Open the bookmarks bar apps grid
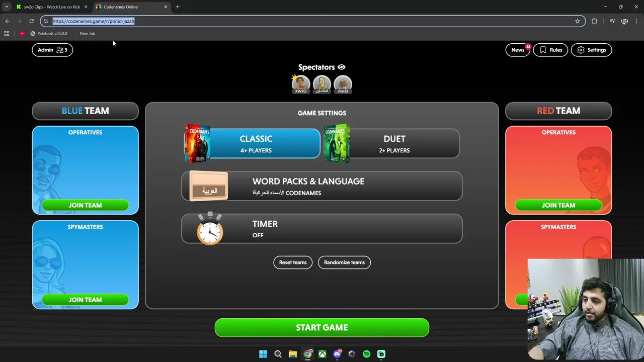 point(7,33)
